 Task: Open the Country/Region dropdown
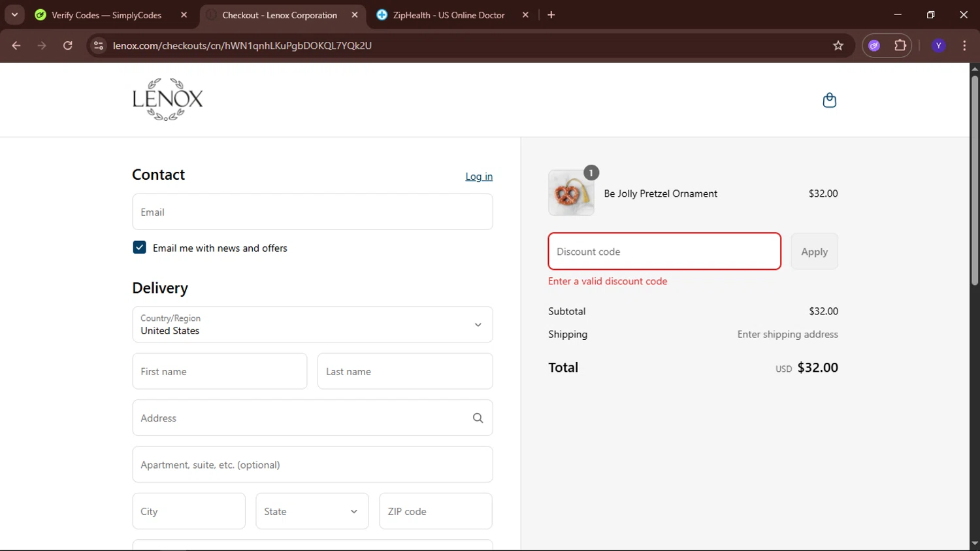(x=312, y=324)
